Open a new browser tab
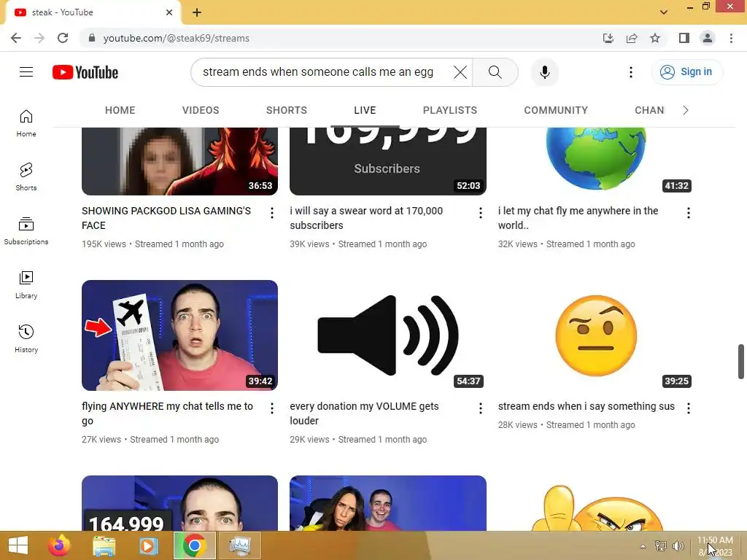Screen dimensions: 747x560 click(197, 12)
